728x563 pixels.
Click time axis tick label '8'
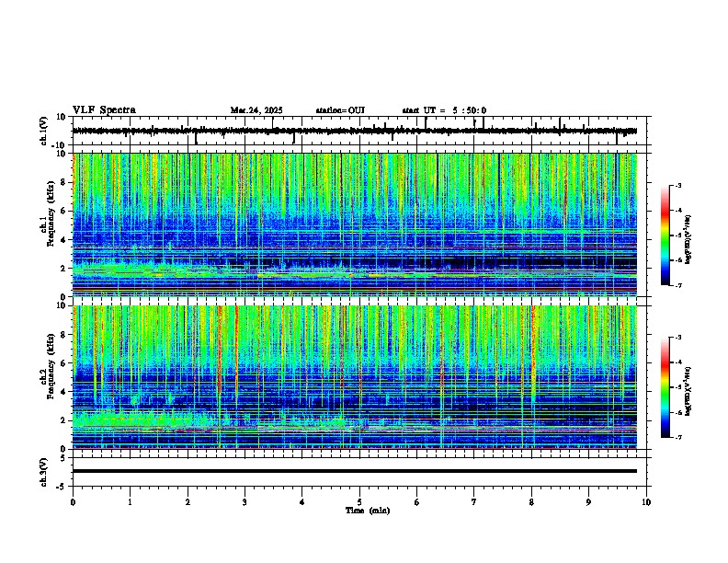[x=531, y=502]
